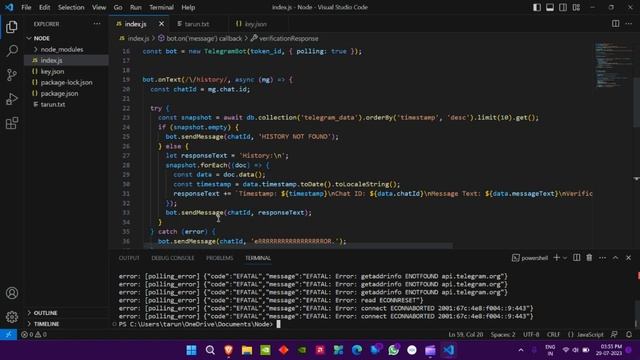This screenshot has width=640, height=360.
Task: Change encoding via UTF-8 status item
Action: click(531, 334)
